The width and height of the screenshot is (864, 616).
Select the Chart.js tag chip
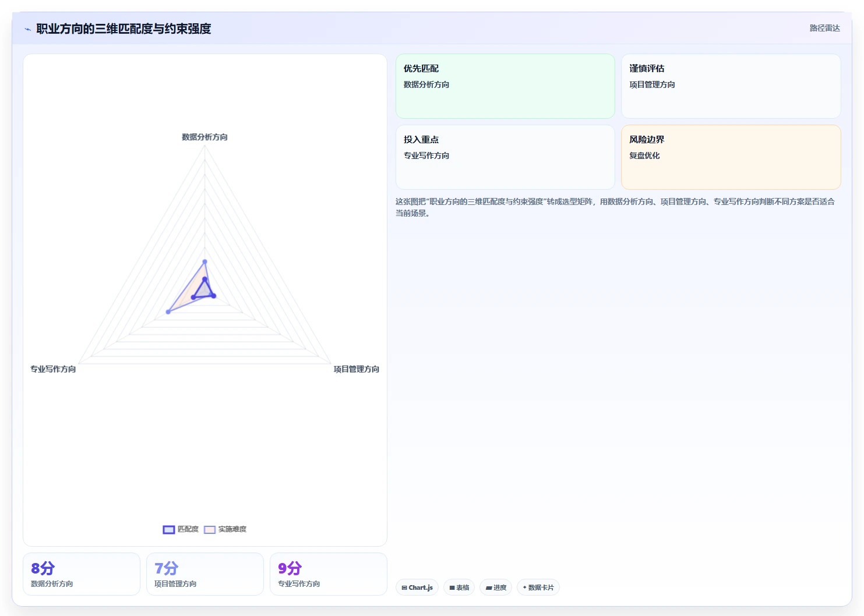(x=417, y=587)
